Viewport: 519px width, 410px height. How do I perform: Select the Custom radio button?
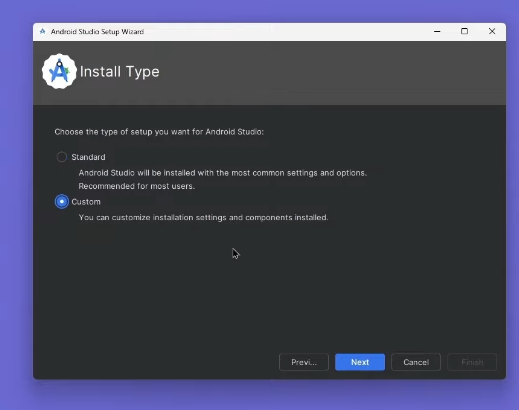pos(62,202)
